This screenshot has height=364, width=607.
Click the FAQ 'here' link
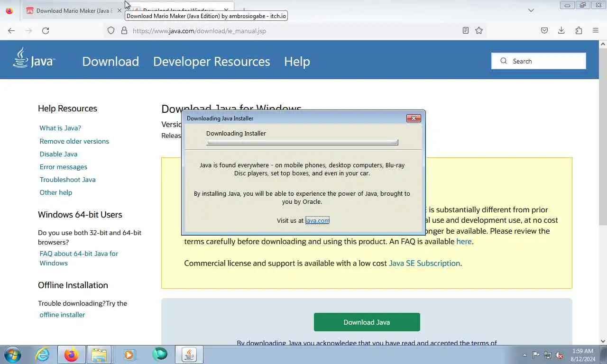tap(464, 241)
